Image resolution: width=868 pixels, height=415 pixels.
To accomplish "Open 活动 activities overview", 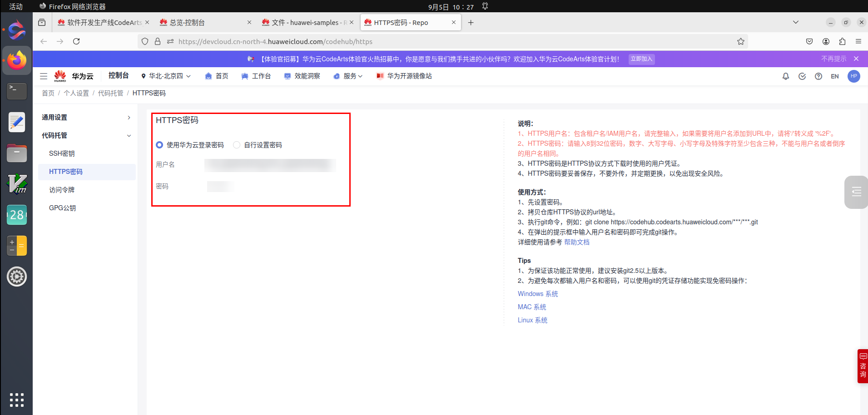I will [16, 6].
